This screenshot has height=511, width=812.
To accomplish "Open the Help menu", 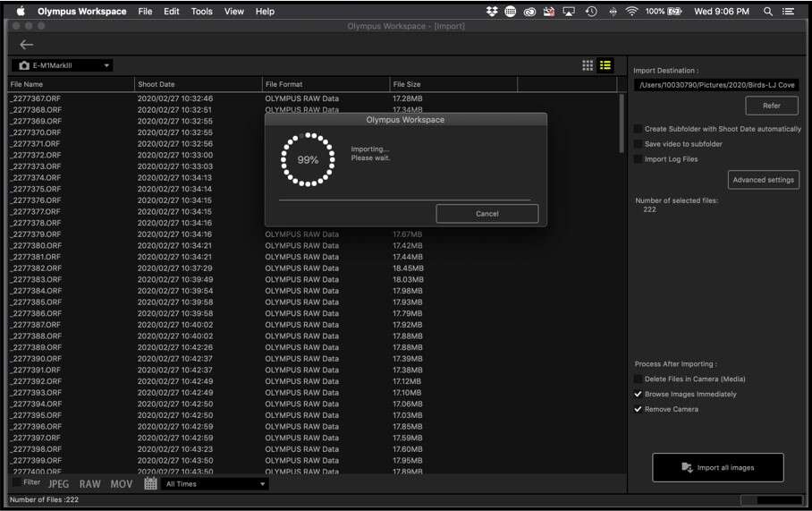I will point(265,12).
